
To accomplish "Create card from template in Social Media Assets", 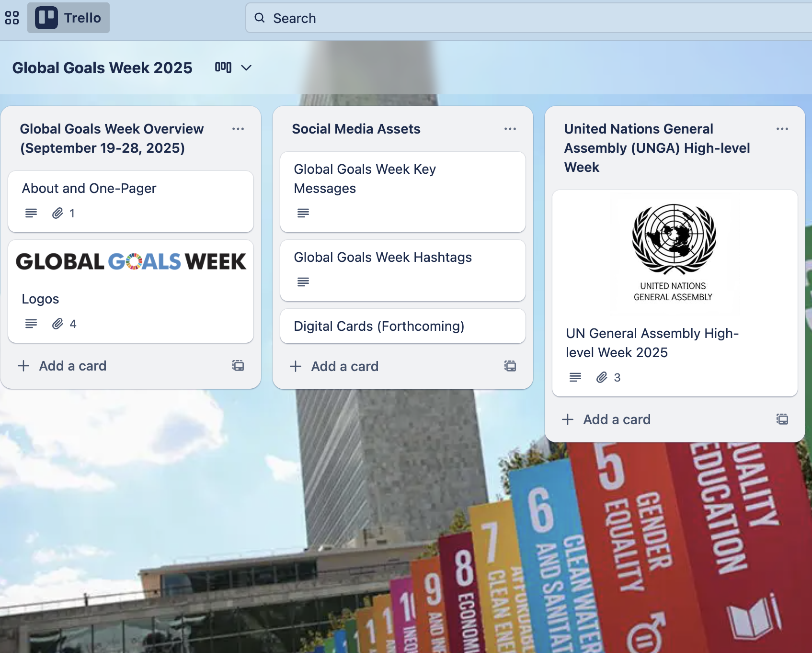I will pos(510,366).
